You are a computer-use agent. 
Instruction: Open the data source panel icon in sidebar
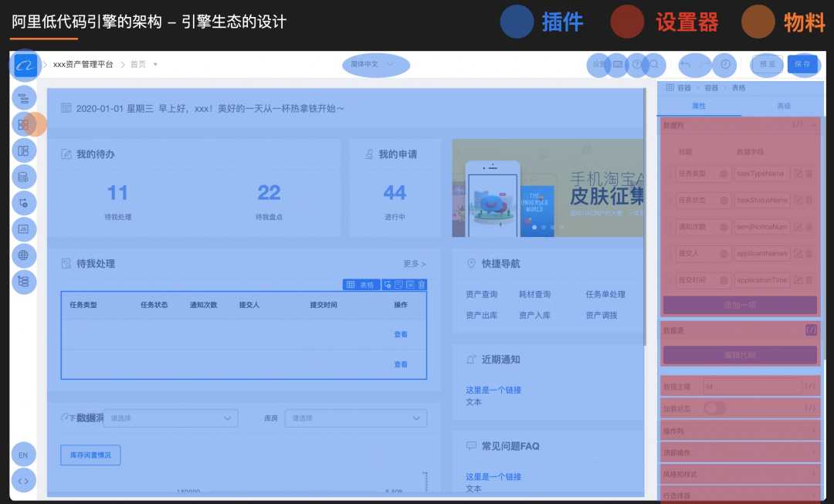(24, 177)
